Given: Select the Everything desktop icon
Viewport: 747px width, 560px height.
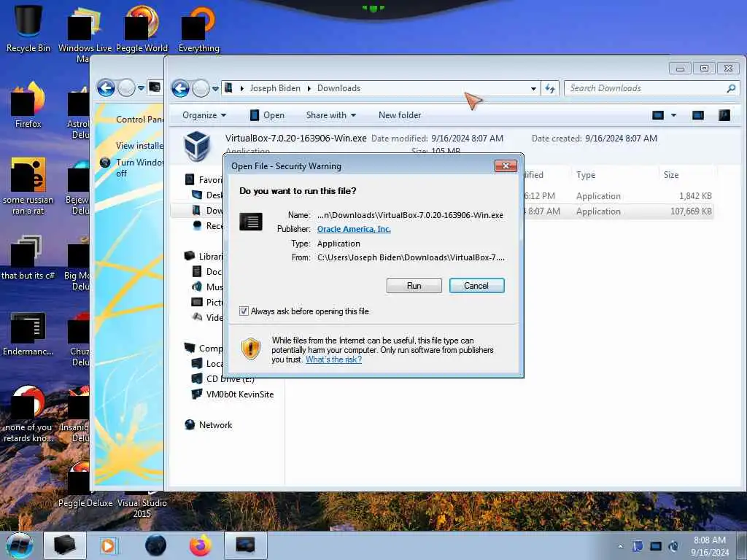Looking at the screenshot, I should [x=198, y=28].
